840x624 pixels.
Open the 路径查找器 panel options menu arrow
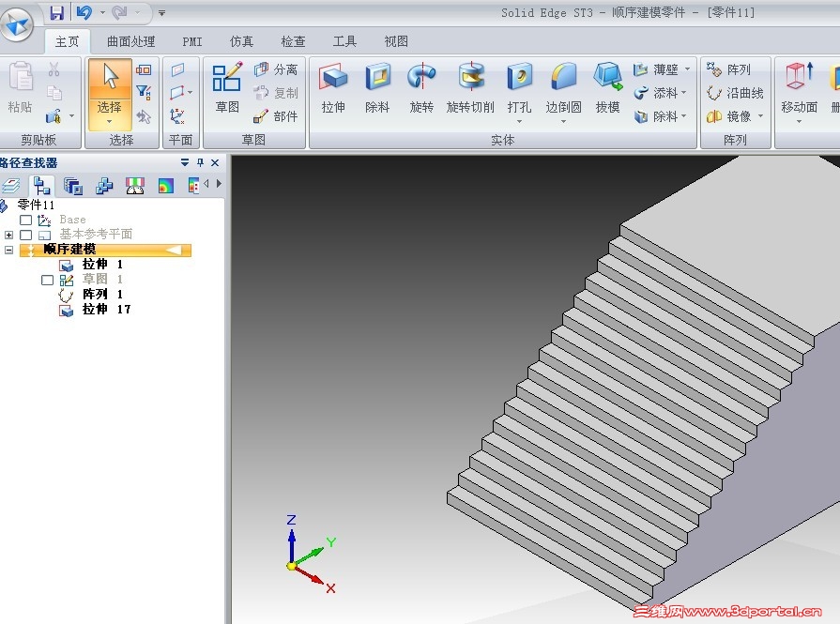pos(185,162)
